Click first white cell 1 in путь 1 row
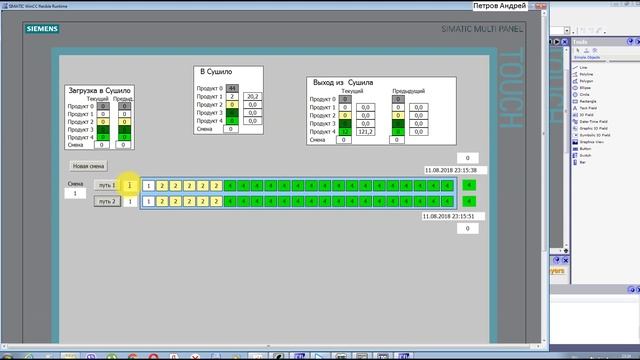The width and height of the screenshot is (640, 360). click(149, 186)
